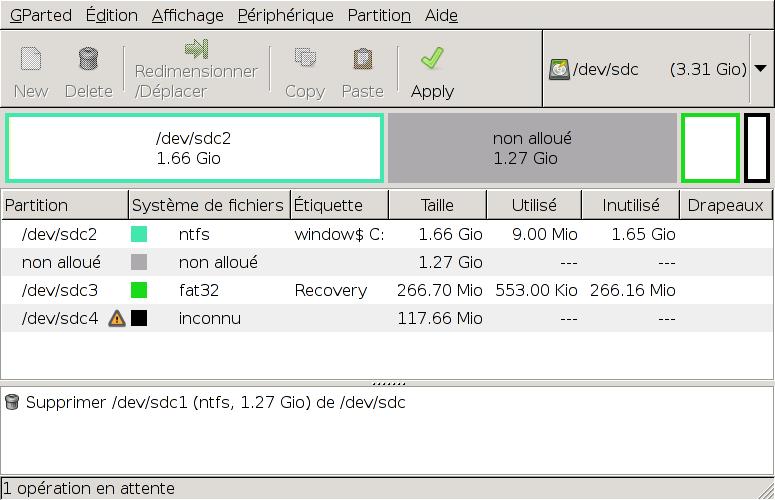
Task: Sort by the Système de fichiers column header
Action: [x=208, y=205]
